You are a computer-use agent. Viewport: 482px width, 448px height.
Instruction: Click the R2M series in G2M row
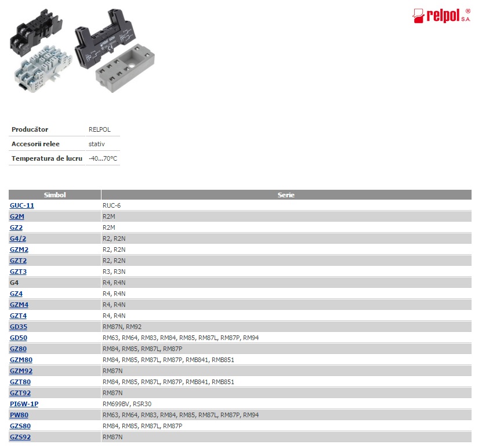click(109, 216)
